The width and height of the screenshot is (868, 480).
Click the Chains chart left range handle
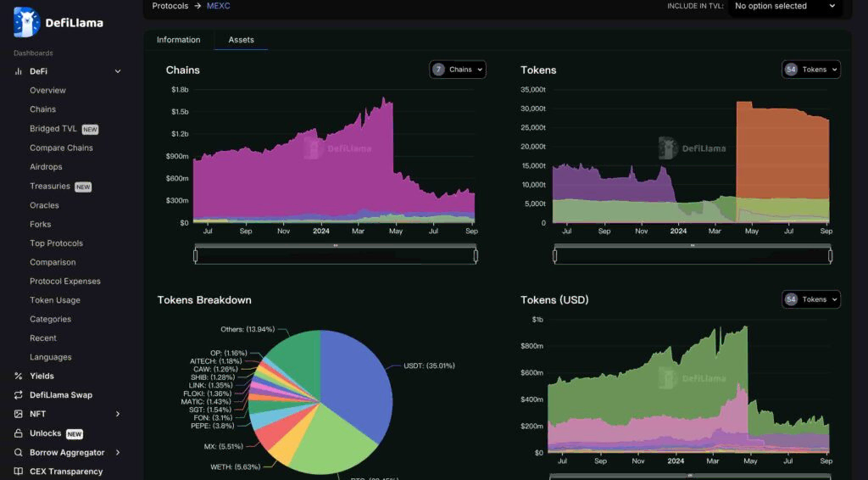click(x=196, y=256)
